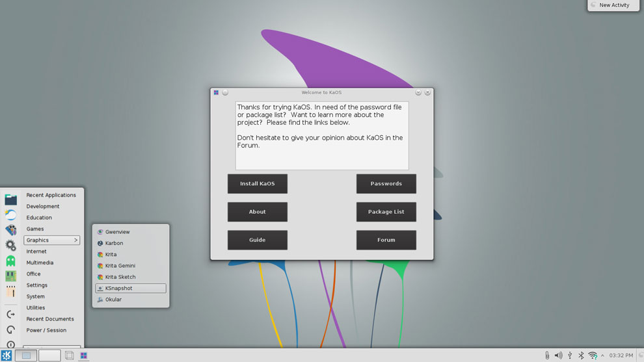
Task: Click the Install KaOS button
Action: pos(258,183)
